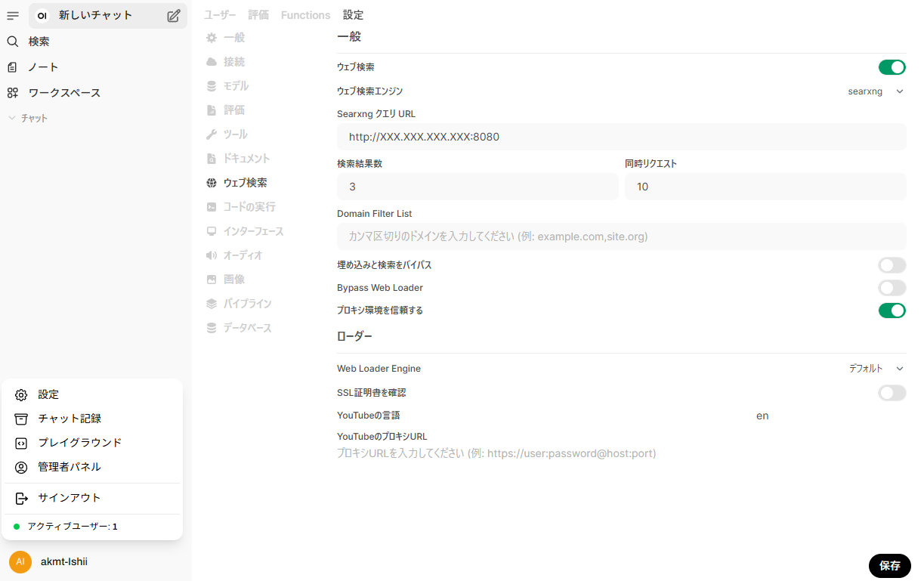Screen dimensions: 924x581
Task: Enable the SSL証明書を確認 toggle
Action: (x=892, y=393)
